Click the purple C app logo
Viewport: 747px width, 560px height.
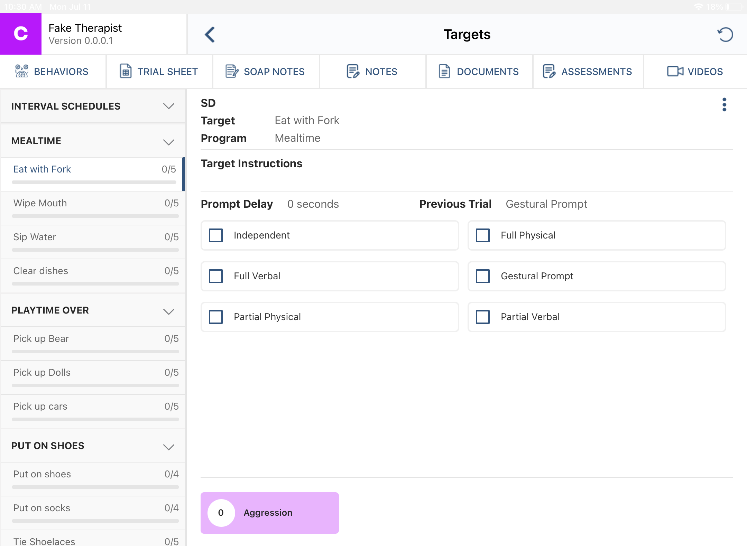(x=21, y=34)
